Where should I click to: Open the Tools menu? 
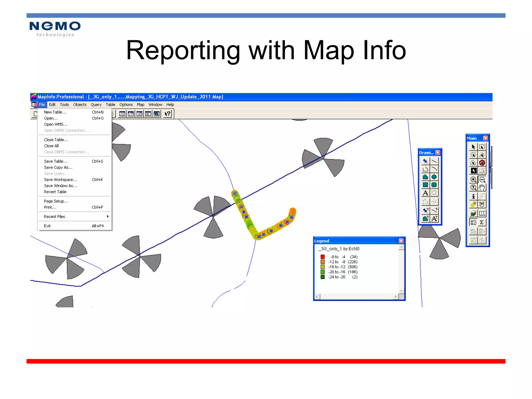64,104
